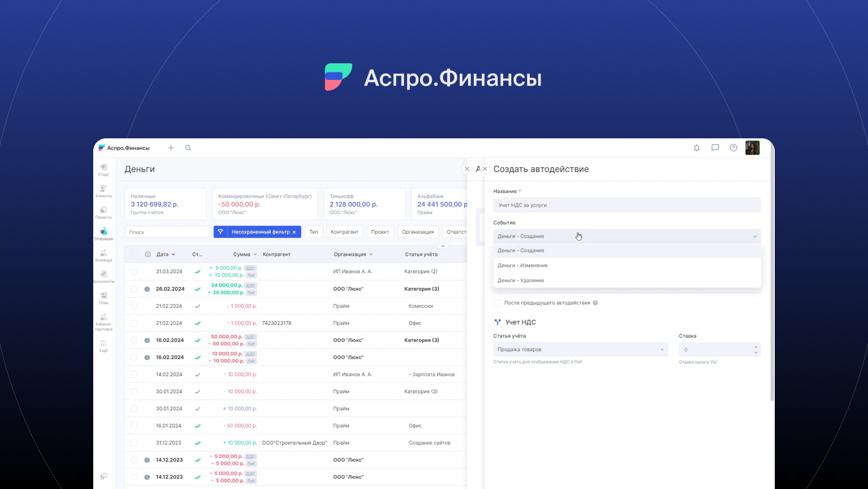Screen dimensions: 868x489
Task: Open the Наличные account card
Action: (166, 204)
